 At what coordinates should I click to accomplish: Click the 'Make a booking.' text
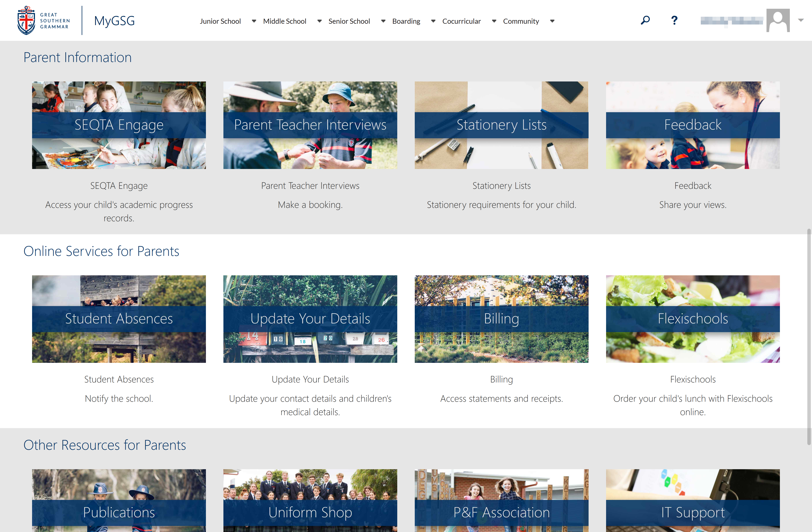pos(310,205)
